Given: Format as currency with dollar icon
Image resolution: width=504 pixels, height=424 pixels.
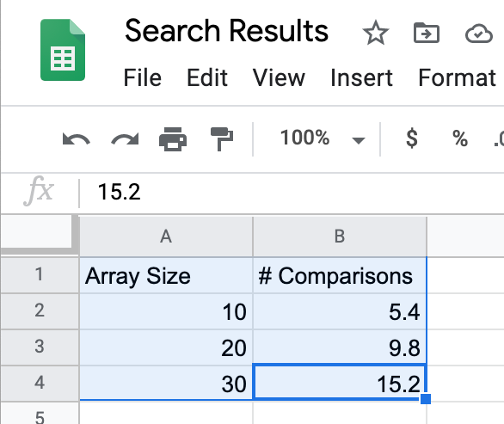Looking at the screenshot, I should (412, 138).
